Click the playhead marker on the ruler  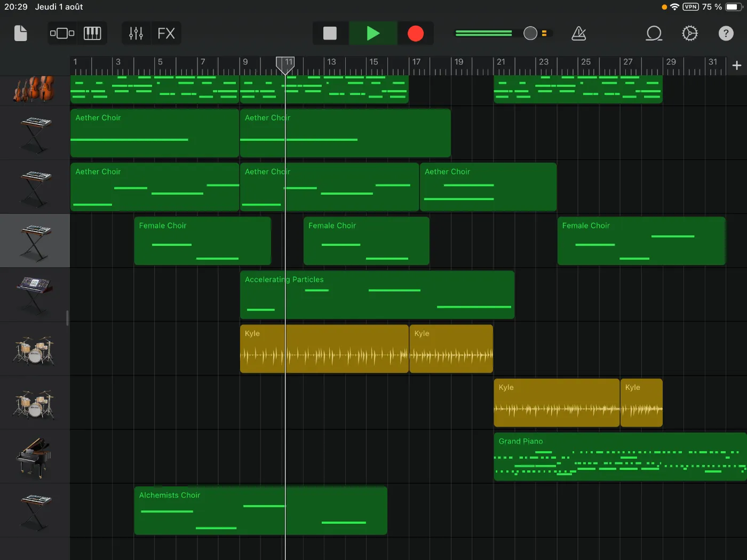[x=285, y=65]
